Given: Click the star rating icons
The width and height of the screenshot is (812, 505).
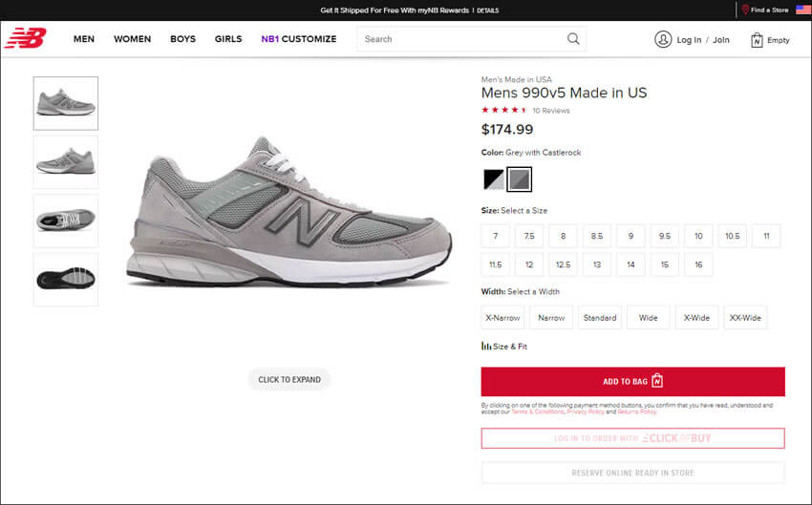Looking at the screenshot, I should click(504, 110).
